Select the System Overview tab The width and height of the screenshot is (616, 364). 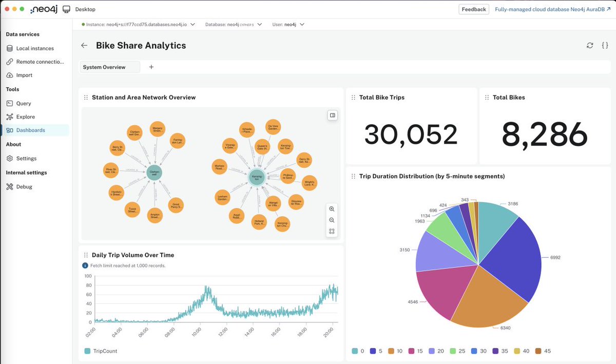coord(110,67)
